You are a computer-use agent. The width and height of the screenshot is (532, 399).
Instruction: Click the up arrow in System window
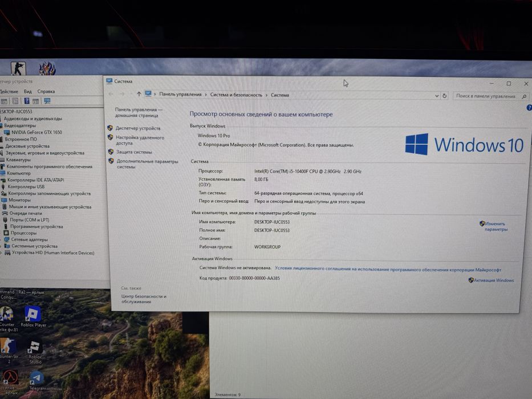[139, 94]
